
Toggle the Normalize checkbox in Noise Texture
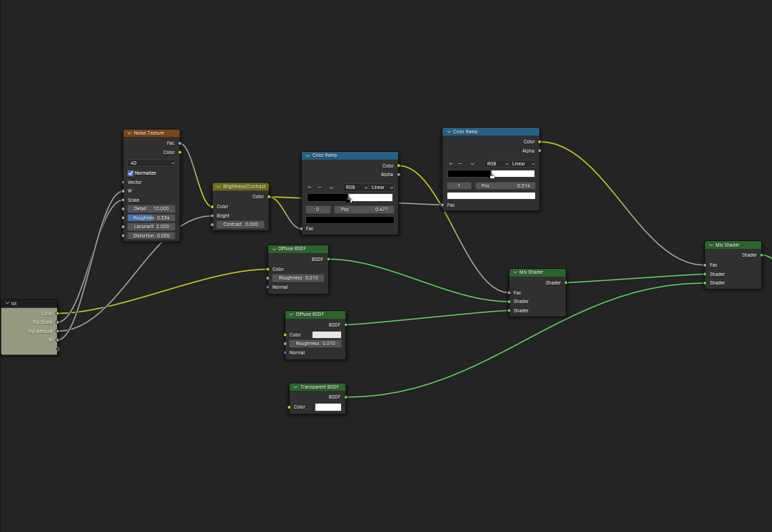pos(131,173)
